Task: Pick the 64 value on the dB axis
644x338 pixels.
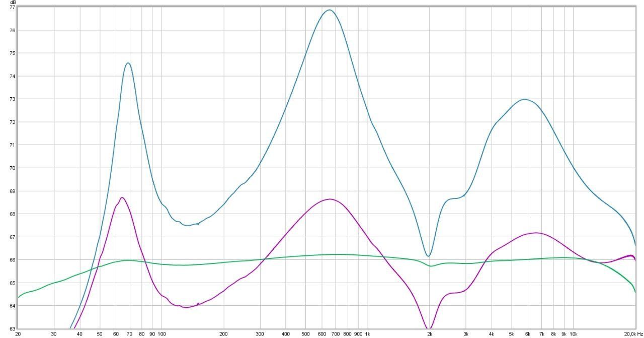Action: pos(13,306)
